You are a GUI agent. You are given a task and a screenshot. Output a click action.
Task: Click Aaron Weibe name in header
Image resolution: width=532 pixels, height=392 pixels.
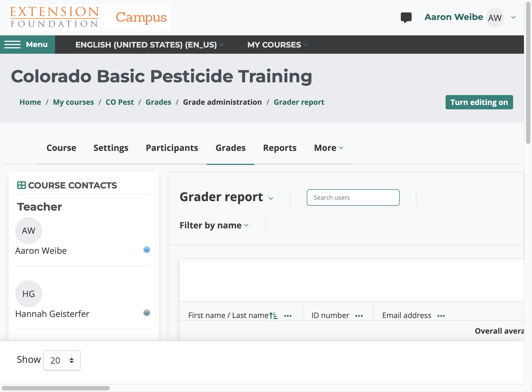click(x=454, y=17)
